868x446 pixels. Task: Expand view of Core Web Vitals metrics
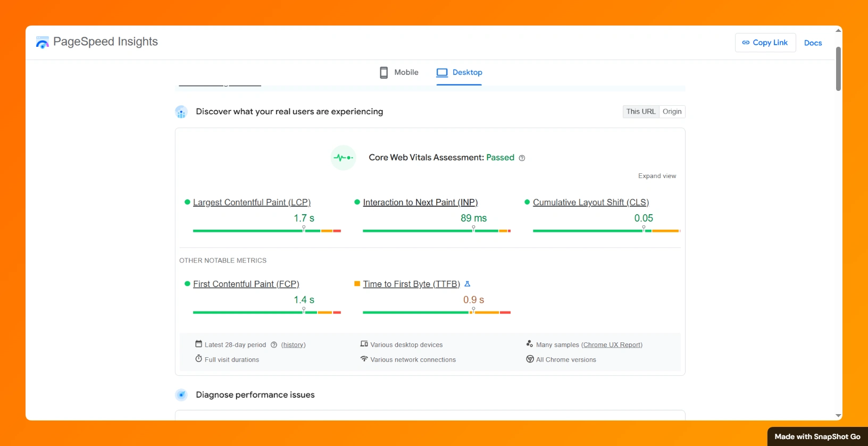click(x=657, y=176)
